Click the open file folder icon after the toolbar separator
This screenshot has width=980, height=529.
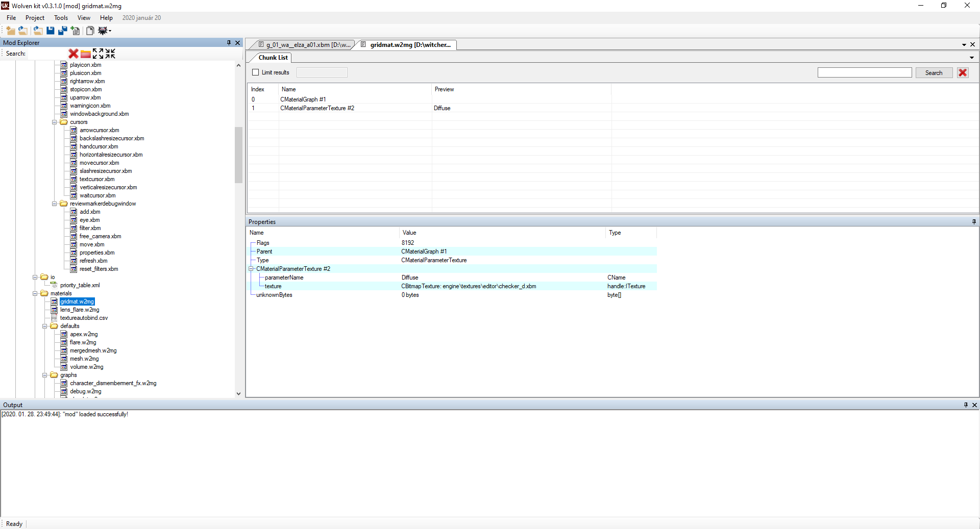tap(38, 31)
